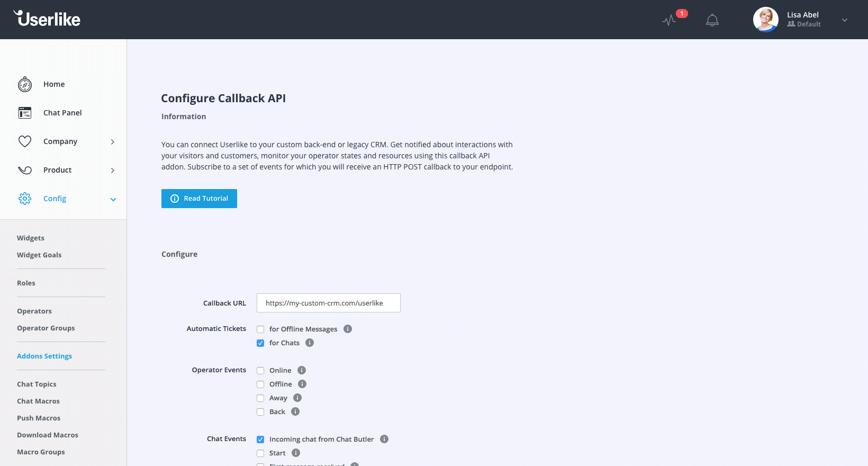
Task: Open Chat Panel from sidebar
Action: 62,113
